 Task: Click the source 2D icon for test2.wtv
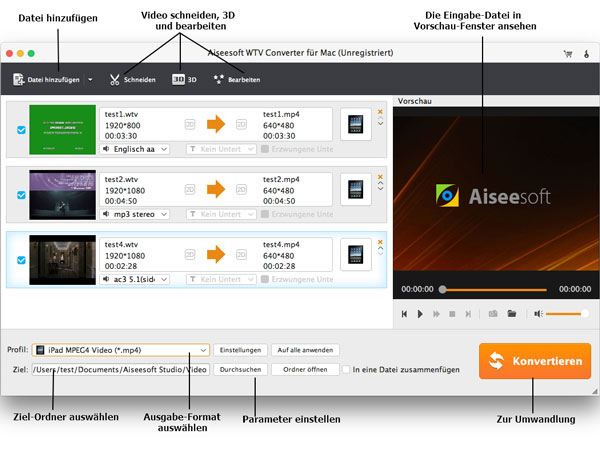[x=190, y=189]
